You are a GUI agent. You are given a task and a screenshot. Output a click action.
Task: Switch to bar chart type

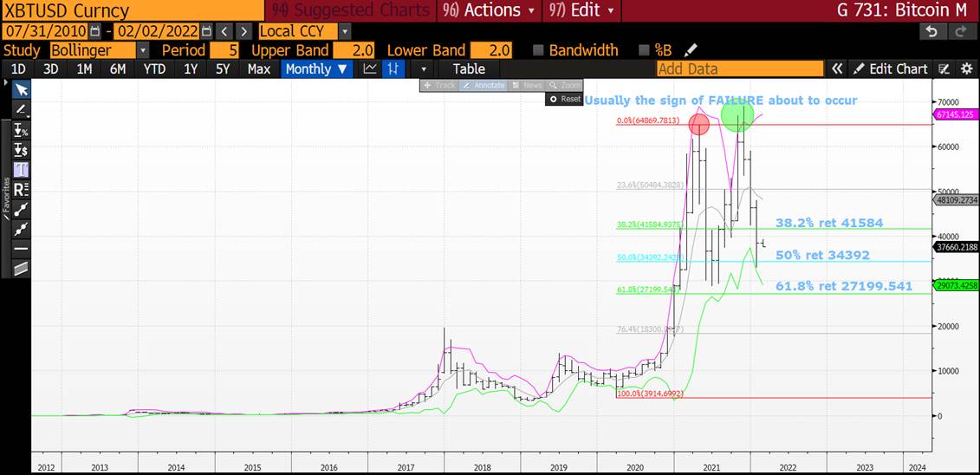click(x=393, y=68)
